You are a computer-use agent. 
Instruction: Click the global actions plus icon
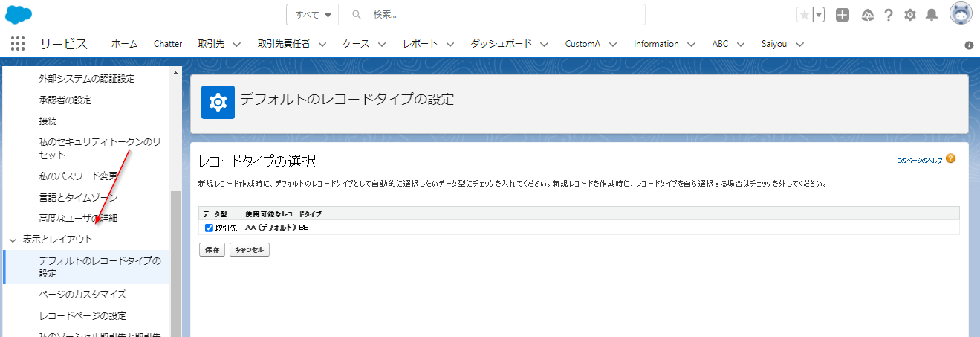[x=843, y=15]
